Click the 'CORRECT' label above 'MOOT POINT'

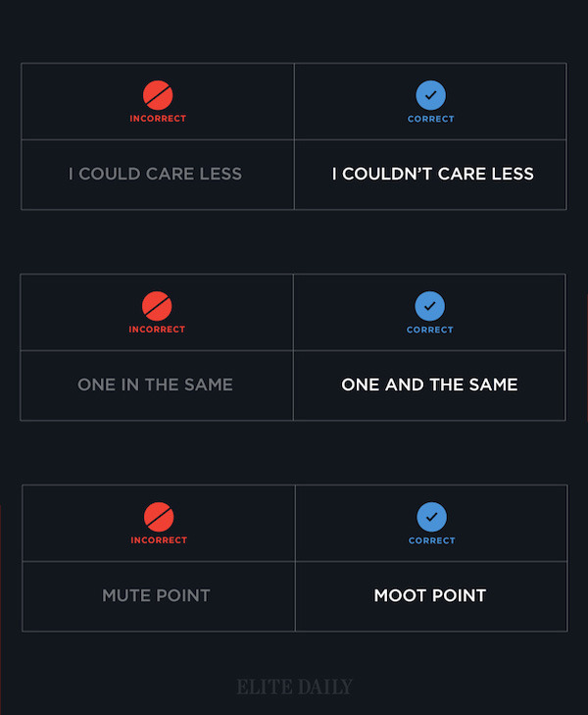coord(431,540)
